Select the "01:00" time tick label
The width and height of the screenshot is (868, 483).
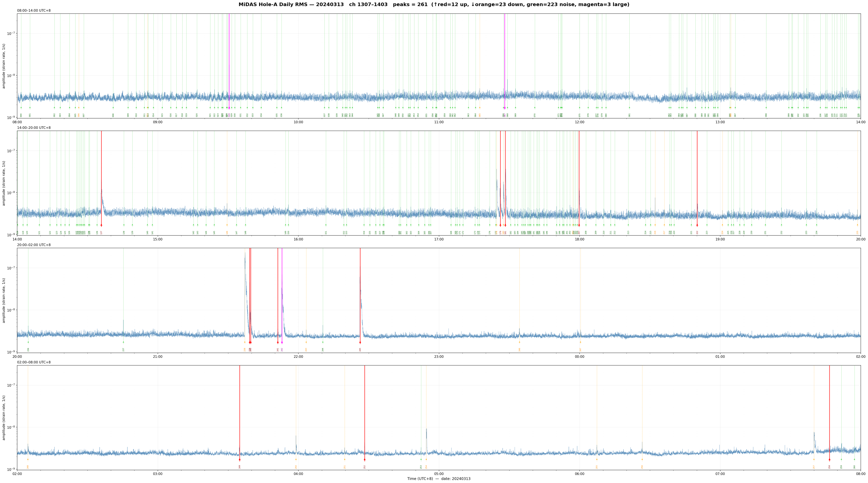(x=720, y=356)
